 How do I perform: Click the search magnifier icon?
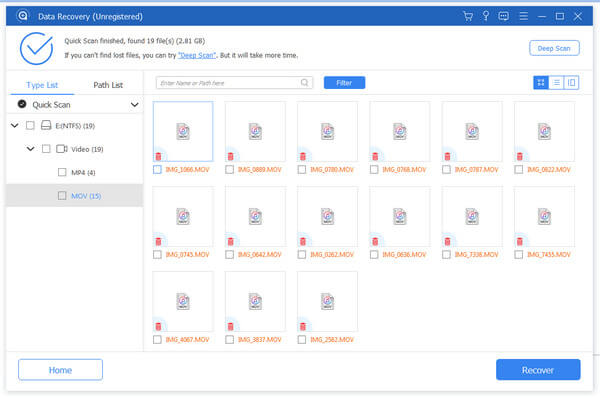pyautogui.click(x=305, y=82)
